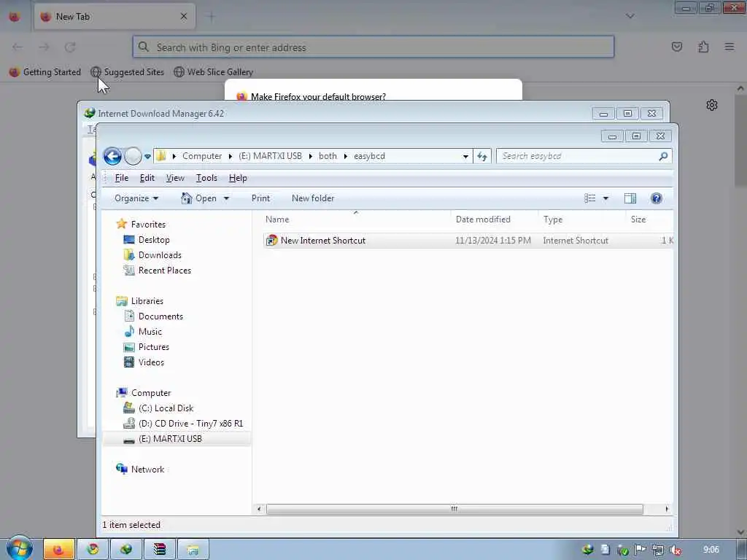This screenshot has width=747, height=560.
Task: Click the horizontal scrollbar thumb in the file list
Action: (454, 509)
